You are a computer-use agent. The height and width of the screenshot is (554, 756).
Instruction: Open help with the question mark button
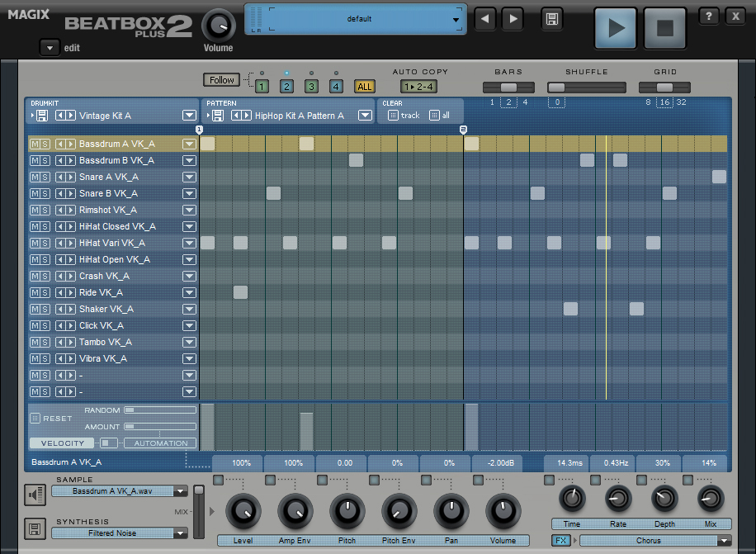pos(708,17)
